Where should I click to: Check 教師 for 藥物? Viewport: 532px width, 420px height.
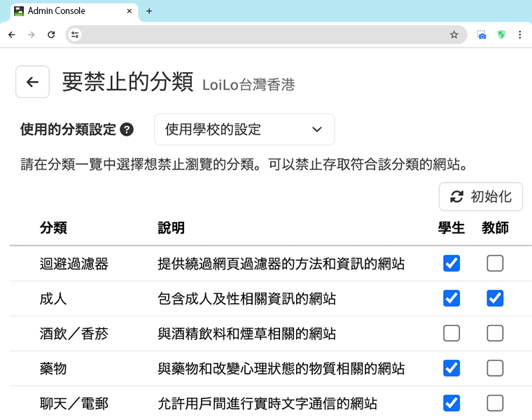pyautogui.click(x=495, y=368)
